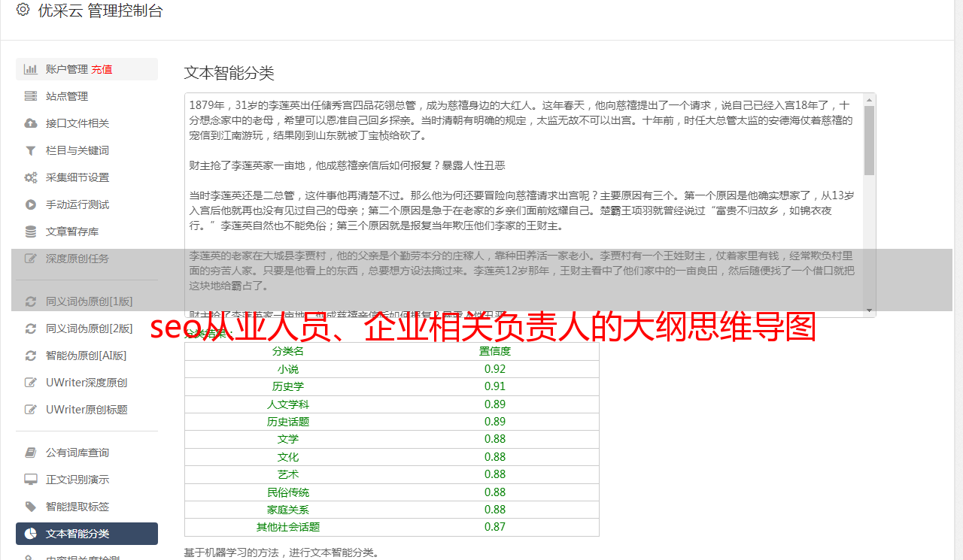Click the refresh icon for 同义词伪原创[1版]

tap(31, 301)
